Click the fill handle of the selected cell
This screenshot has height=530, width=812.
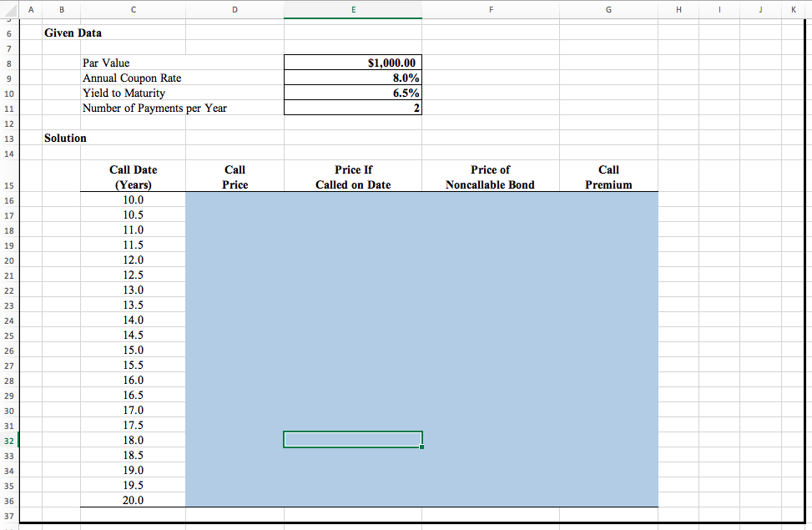(421, 447)
